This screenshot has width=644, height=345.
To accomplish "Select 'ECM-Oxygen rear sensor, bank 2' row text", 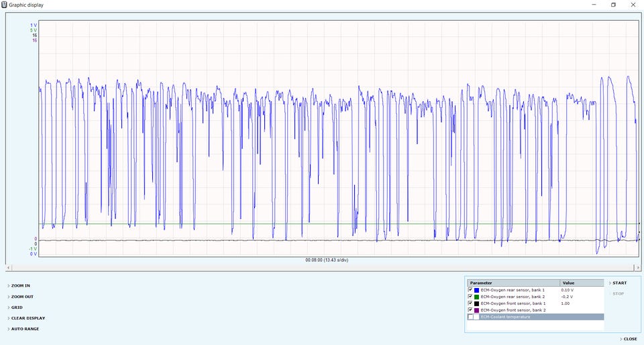I will pos(513,297).
